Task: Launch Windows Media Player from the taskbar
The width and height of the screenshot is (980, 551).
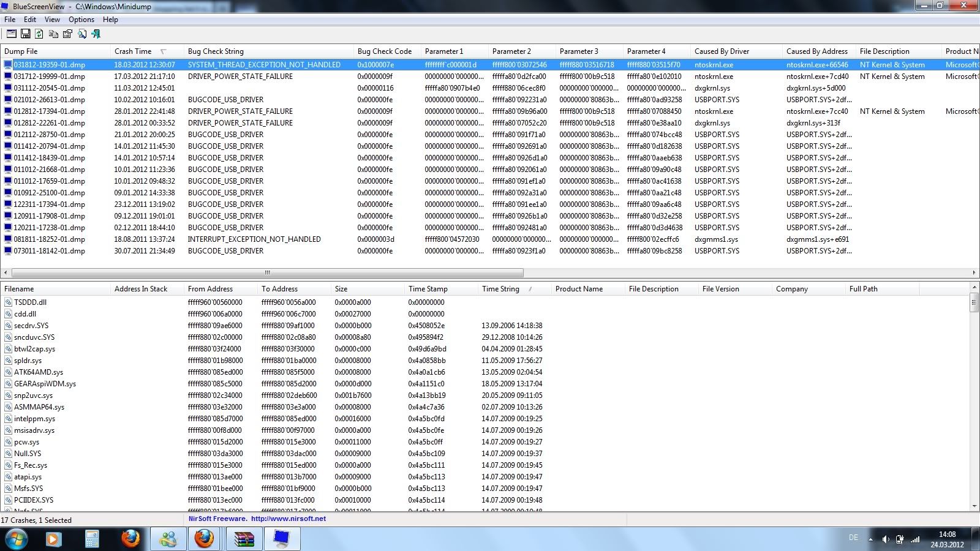Action: [54, 539]
